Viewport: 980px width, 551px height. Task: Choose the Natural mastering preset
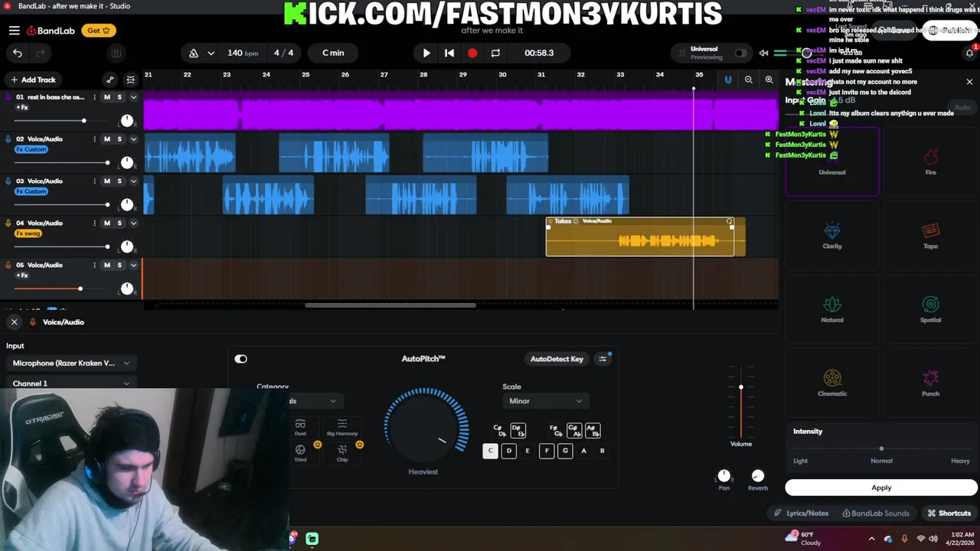tap(832, 310)
